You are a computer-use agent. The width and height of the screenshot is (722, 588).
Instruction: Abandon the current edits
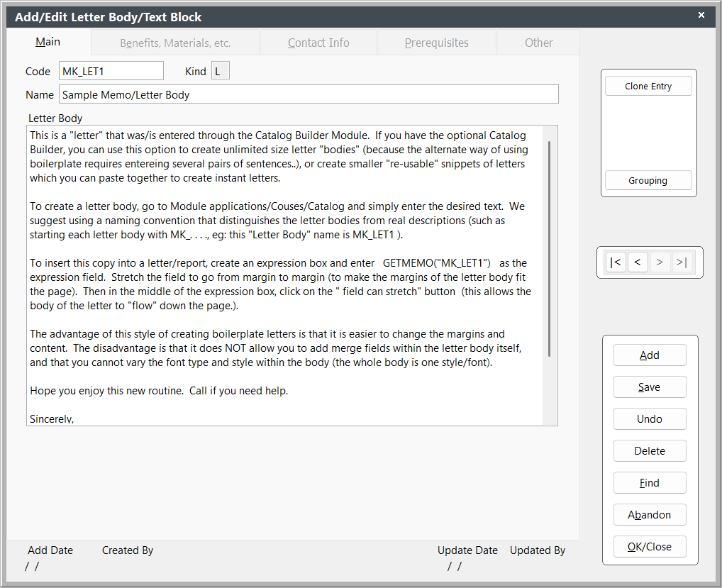point(650,515)
